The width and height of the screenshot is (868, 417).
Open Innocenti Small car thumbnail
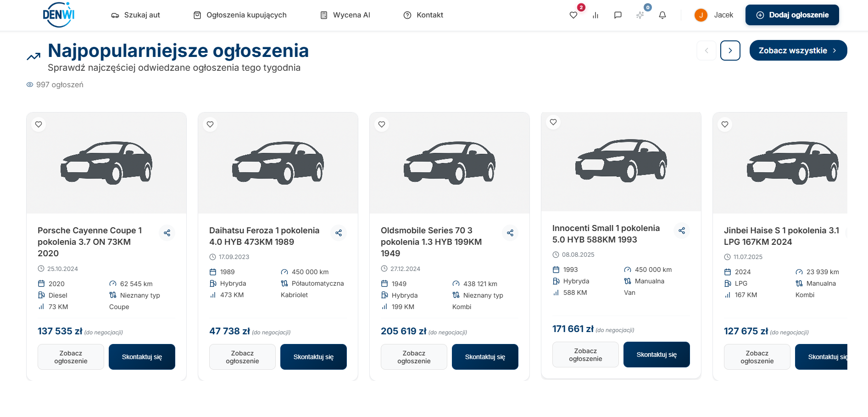tap(621, 161)
